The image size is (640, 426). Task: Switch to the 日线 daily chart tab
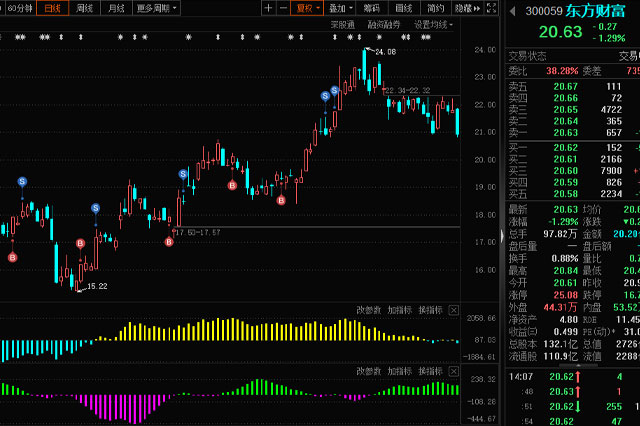click(x=52, y=8)
